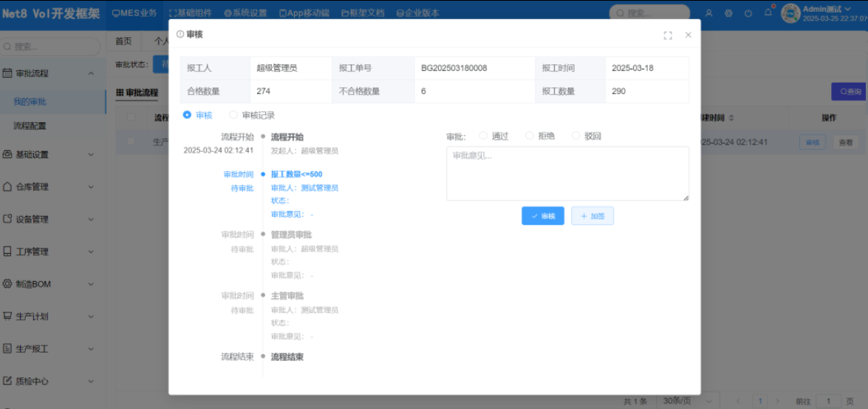
Task: Expand the 工序管理 sidebar menu
Action: point(92,251)
